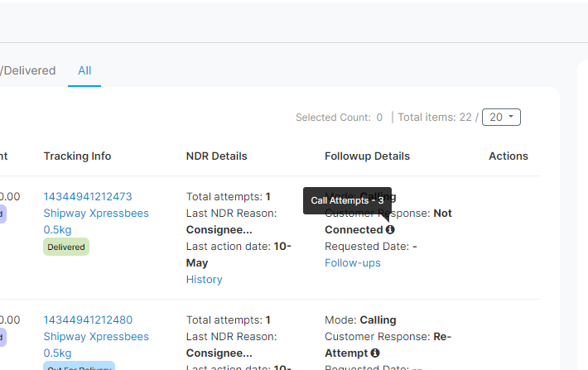
Task: Click the Tracking Info column header
Action: pyautogui.click(x=77, y=156)
